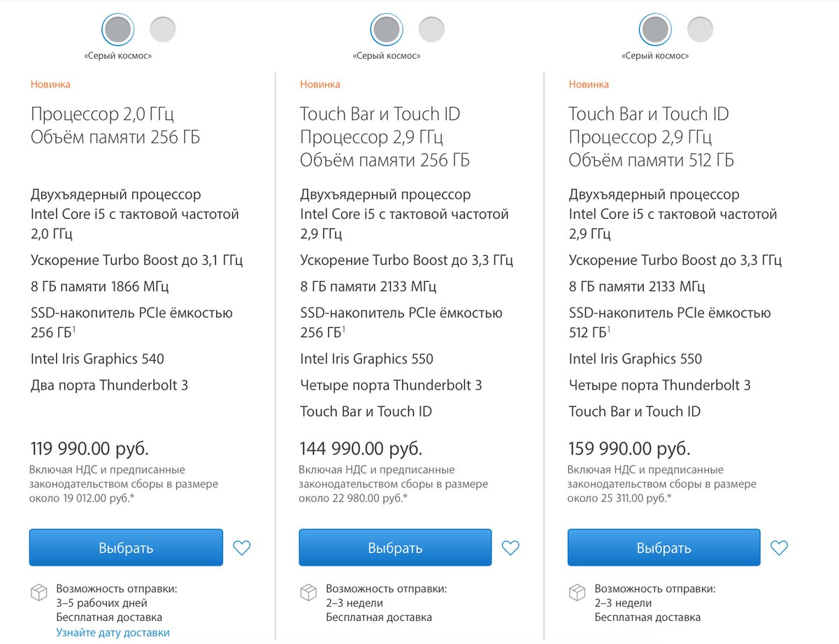
Task: Click Выбрать for the 119 990 руб. model
Action: point(126,548)
